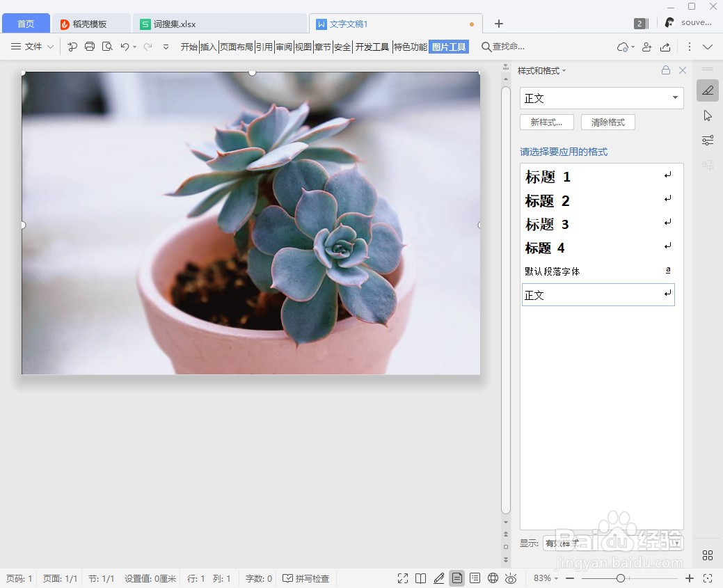Click the properties sliders icon in sidebar
This screenshot has height=588, width=723.
[x=708, y=140]
